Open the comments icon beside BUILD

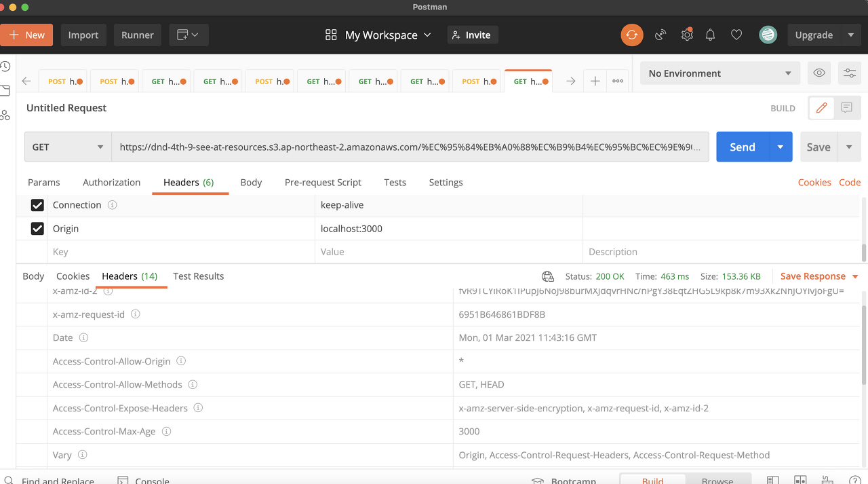[846, 108]
